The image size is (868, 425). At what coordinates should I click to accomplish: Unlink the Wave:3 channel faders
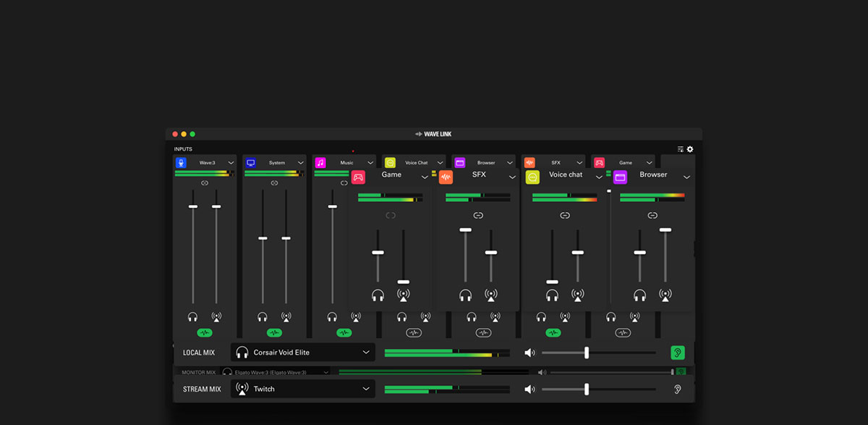pos(205,183)
